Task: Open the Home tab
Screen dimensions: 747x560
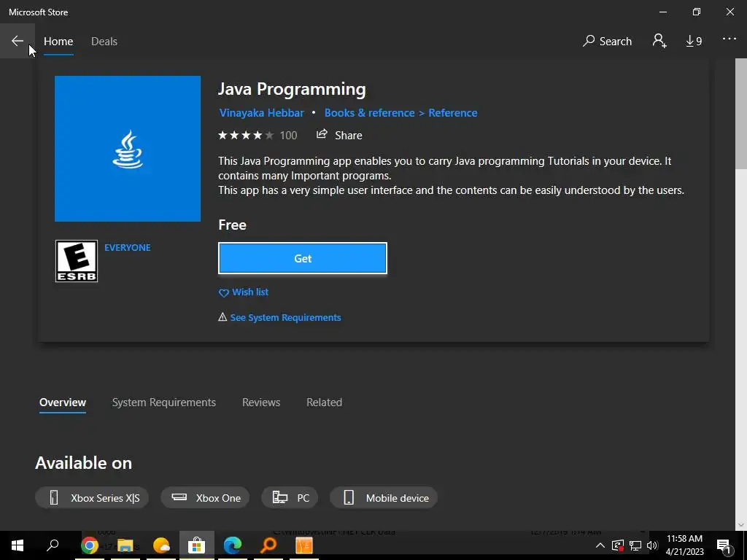Action: coord(58,42)
